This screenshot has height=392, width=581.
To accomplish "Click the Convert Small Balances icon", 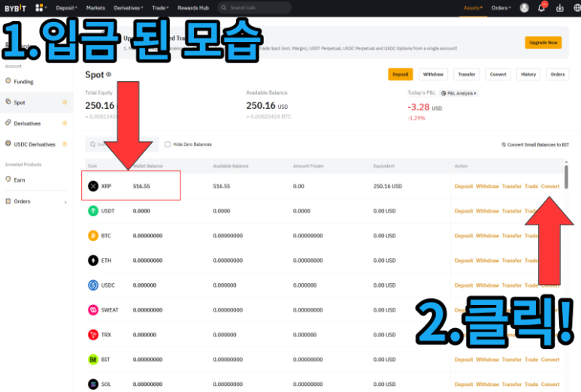I will click(504, 145).
